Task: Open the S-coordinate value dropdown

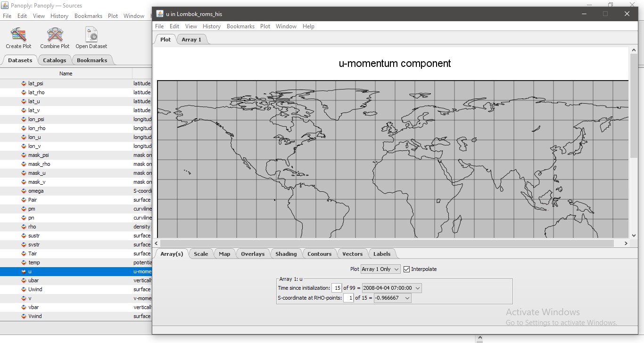Action: click(x=392, y=298)
